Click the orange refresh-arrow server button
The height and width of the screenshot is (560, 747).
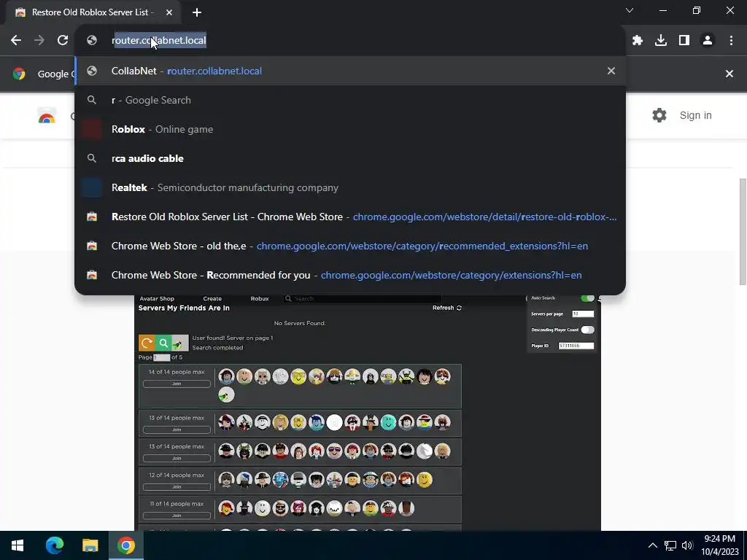[147, 343]
